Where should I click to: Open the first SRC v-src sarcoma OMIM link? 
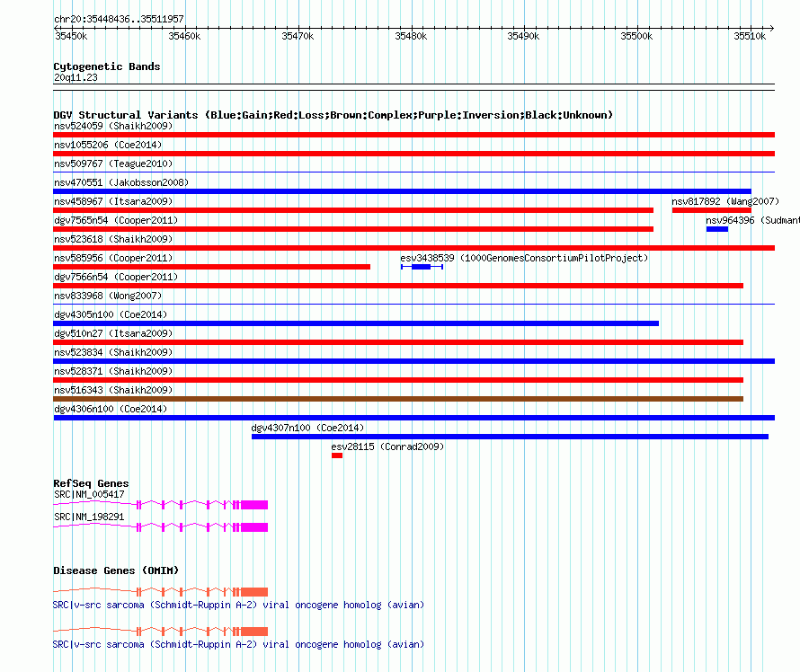click(x=238, y=606)
